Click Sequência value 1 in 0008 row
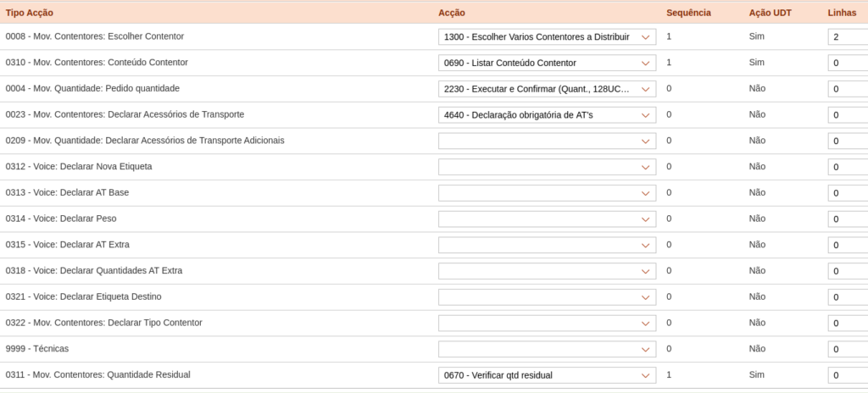The height and width of the screenshot is (393, 868). [x=669, y=36]
